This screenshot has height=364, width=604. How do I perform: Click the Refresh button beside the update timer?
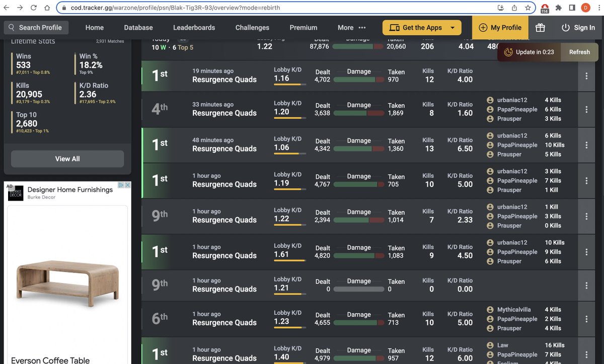point(579,52)
